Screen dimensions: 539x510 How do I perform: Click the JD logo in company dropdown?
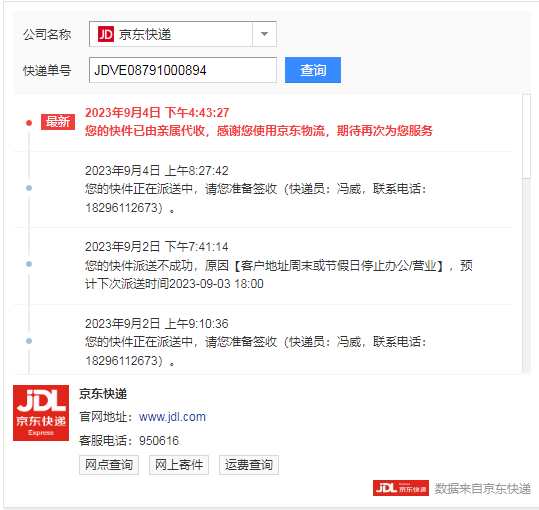tap(106, 34)
